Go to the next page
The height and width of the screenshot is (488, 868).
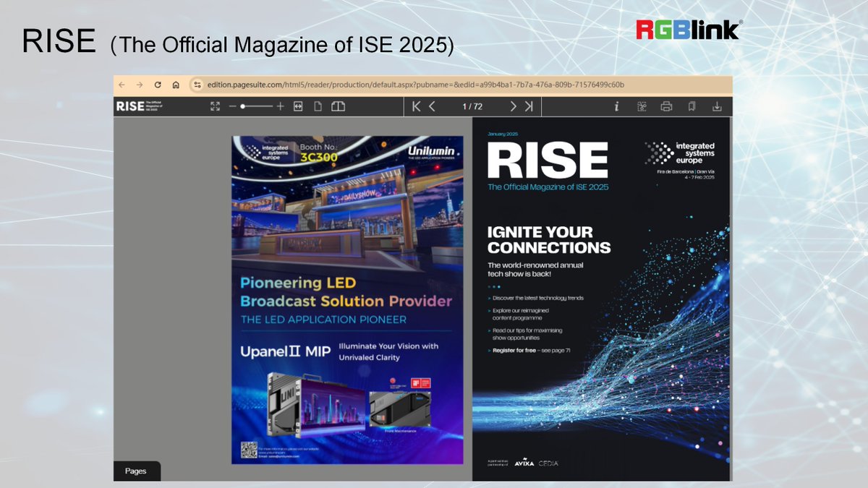click(x=513, y=106)
